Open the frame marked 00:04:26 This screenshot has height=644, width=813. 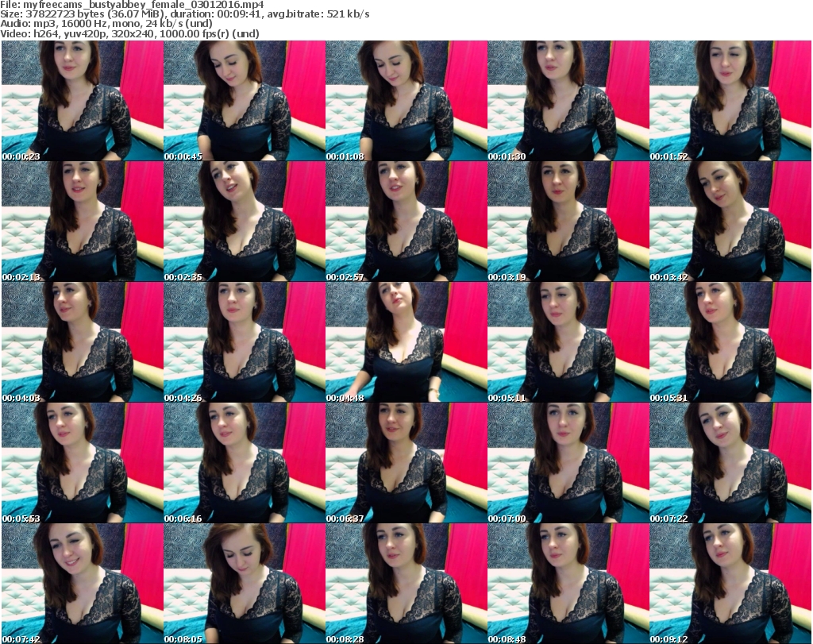click(245, 342)
